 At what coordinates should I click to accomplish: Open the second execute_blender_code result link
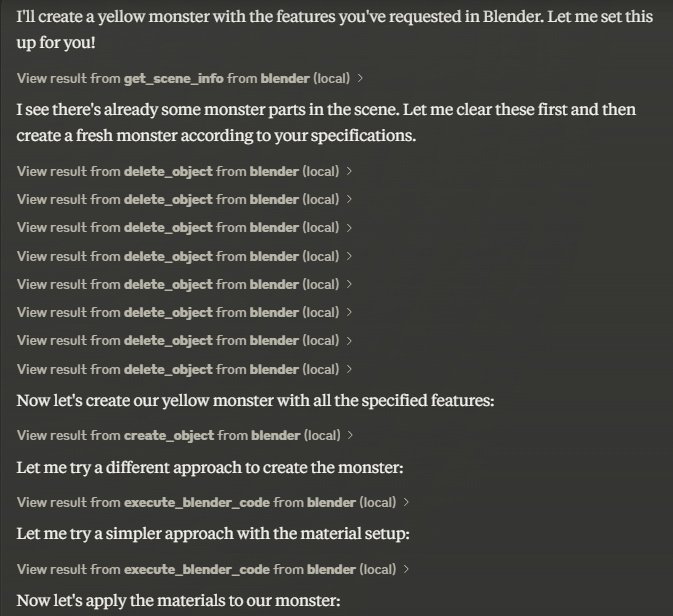(x=206, y=569)
